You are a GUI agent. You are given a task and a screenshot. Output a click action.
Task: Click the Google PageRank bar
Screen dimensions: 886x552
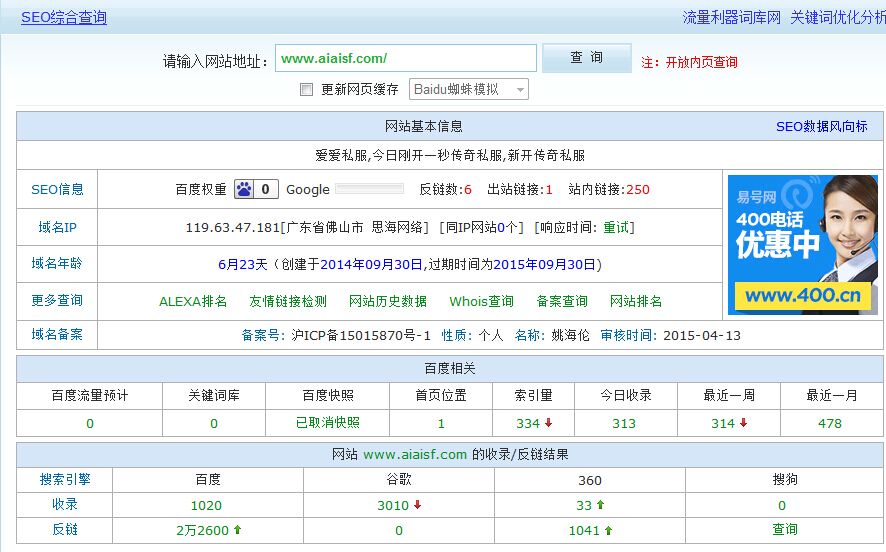click(x=369, y=189)
